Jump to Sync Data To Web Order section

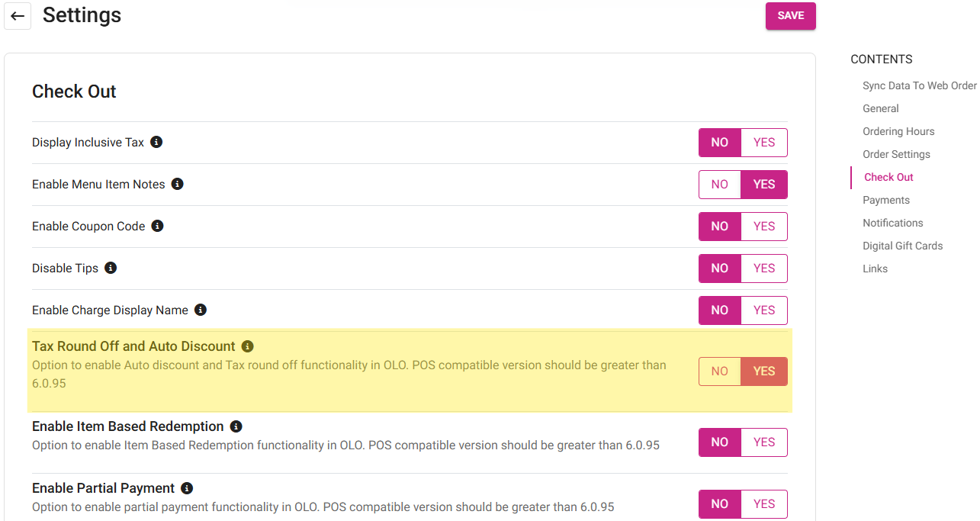[919, 85]
